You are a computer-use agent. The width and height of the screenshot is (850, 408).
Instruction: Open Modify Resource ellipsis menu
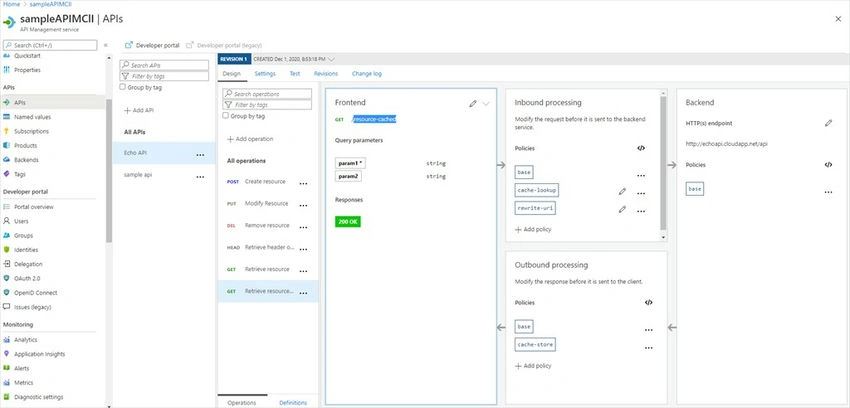pos(304,205)
